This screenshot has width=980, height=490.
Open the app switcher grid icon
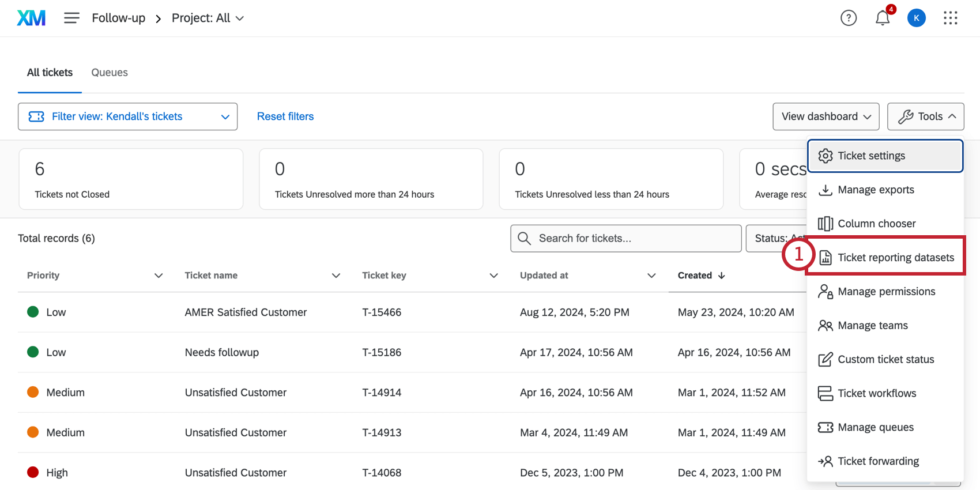(950, 18)
